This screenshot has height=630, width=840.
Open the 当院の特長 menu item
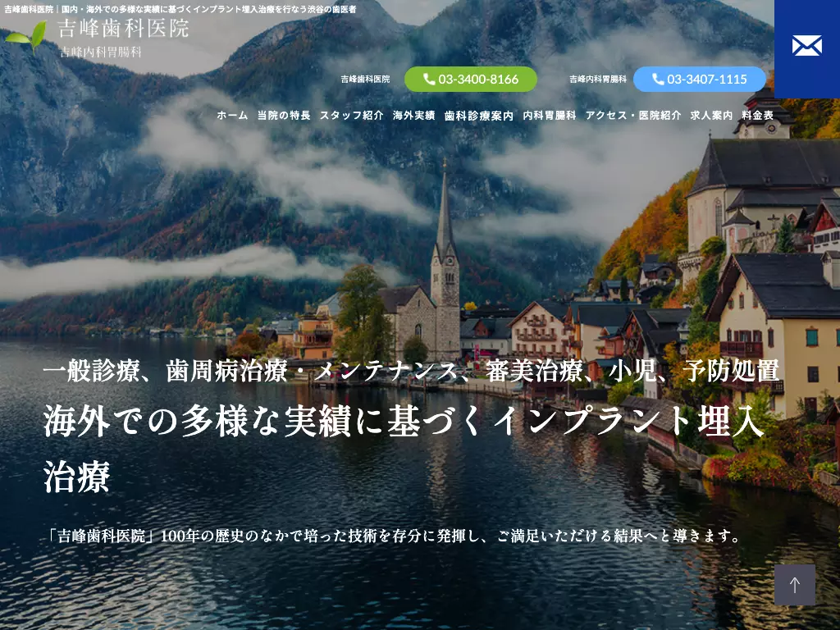pyautogui.click(x=284, y=115)
